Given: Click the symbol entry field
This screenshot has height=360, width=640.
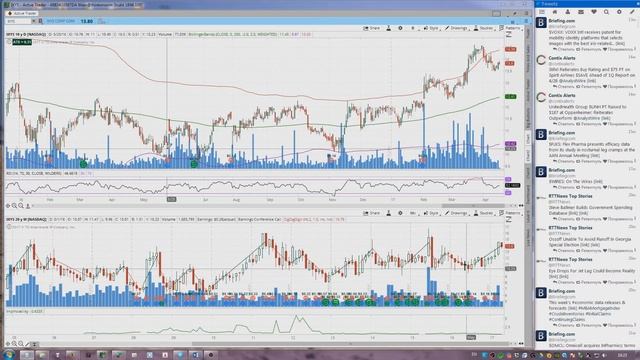Looking at the screenshot, I should coord(18,21).
